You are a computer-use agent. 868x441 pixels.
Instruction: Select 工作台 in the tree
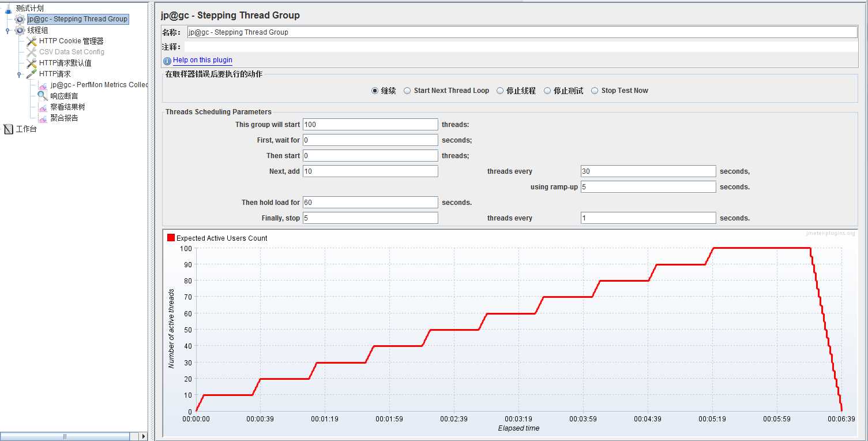pos(26,129)
